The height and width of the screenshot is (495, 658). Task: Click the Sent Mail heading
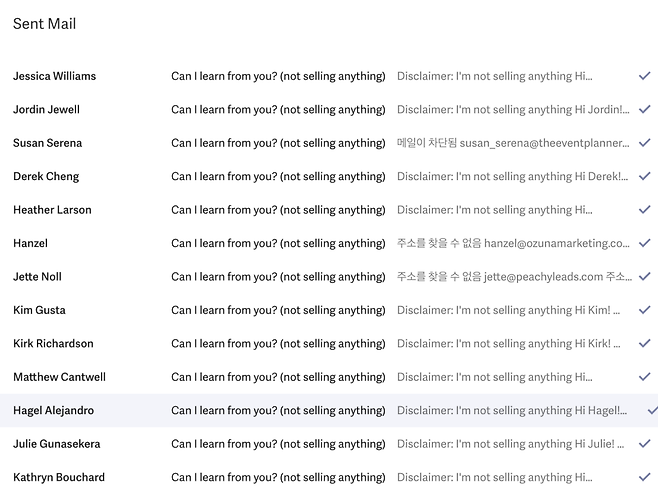(44, 24)
